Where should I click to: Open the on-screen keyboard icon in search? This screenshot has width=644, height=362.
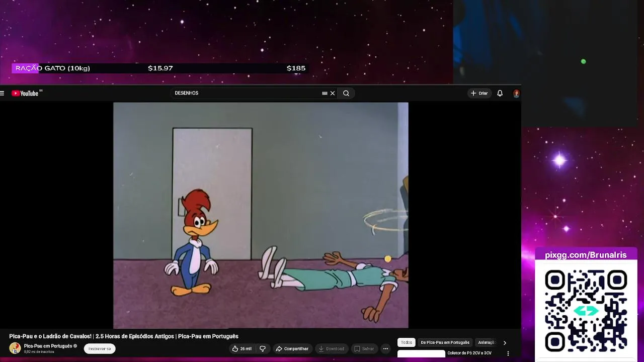click(325, 93)
